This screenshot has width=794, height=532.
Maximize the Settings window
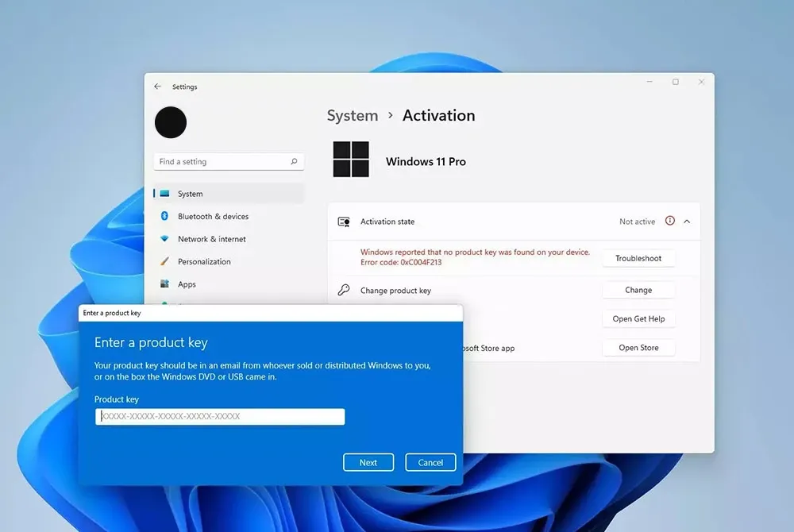(676, 82)
